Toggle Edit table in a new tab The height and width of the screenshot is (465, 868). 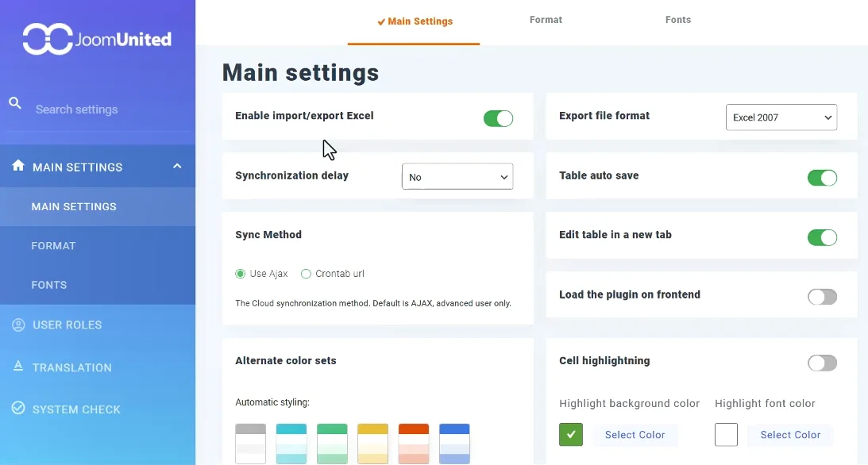pos(822,238)
